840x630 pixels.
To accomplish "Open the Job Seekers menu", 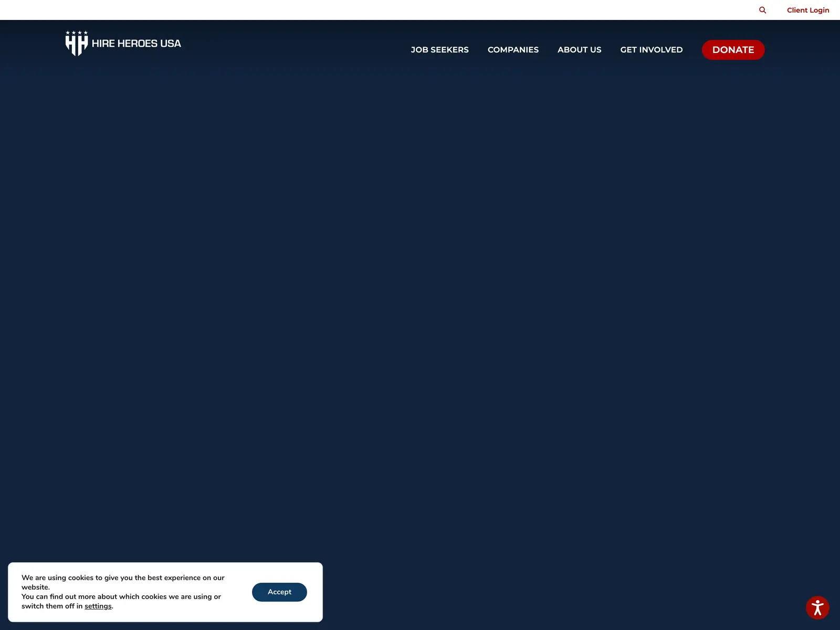I will (x=439, y=50).
